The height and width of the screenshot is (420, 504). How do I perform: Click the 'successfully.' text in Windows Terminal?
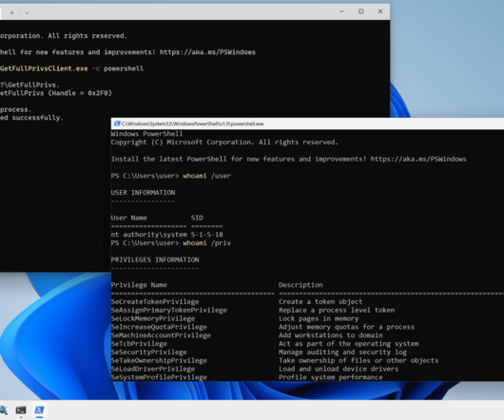[x=38, y=118]
